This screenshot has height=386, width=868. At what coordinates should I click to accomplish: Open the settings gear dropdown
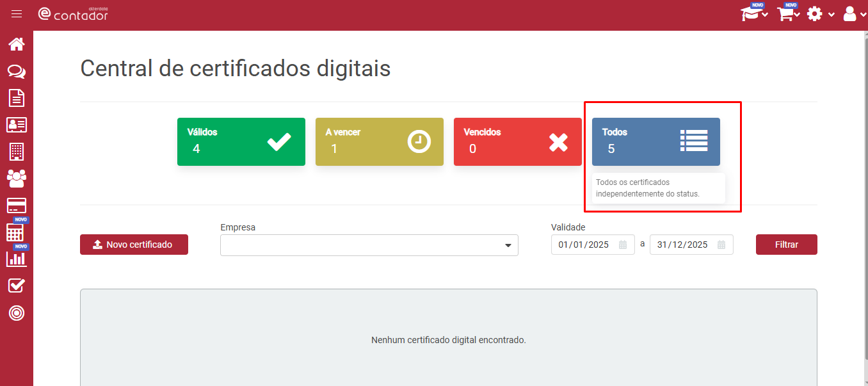tap(821, 13)
